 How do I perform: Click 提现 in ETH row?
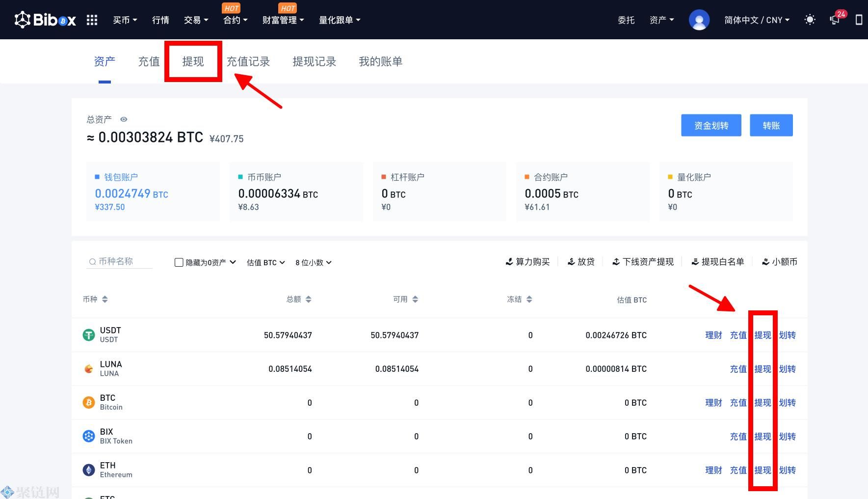[763, 470]
